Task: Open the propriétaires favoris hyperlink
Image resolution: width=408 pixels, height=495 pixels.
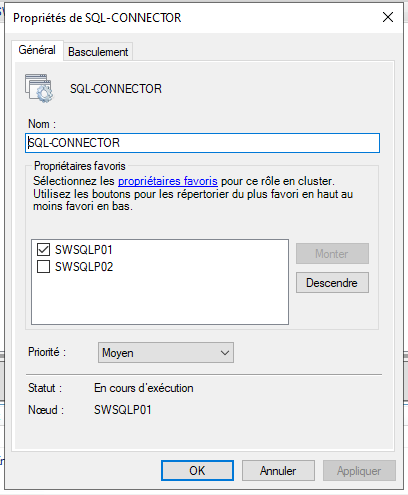Action: pos(168,181)
